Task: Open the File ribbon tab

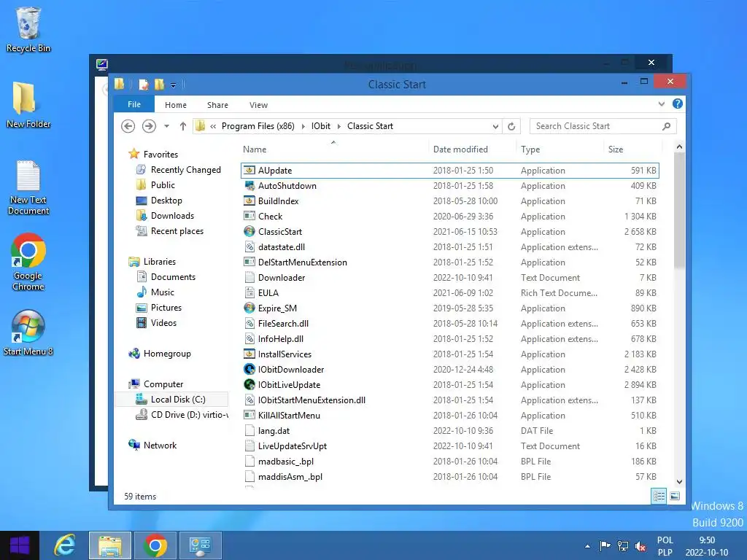Action: 134,104
